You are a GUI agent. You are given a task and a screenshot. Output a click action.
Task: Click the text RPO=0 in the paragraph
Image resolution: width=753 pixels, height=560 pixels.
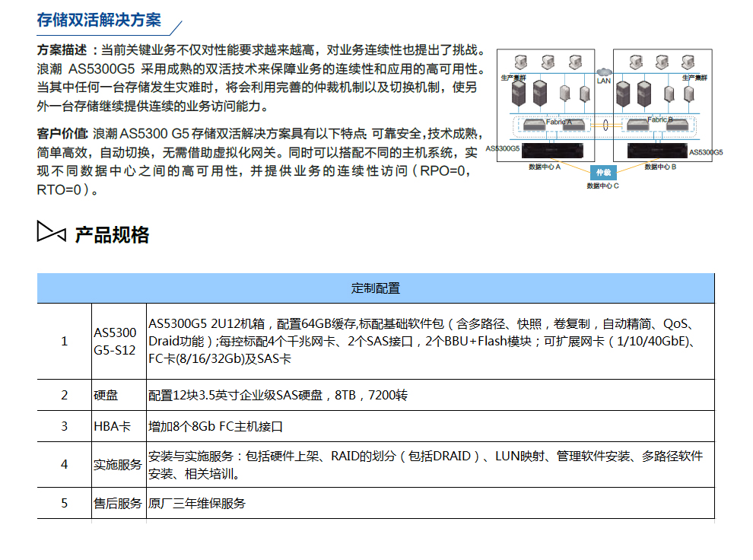click(442, 171)
